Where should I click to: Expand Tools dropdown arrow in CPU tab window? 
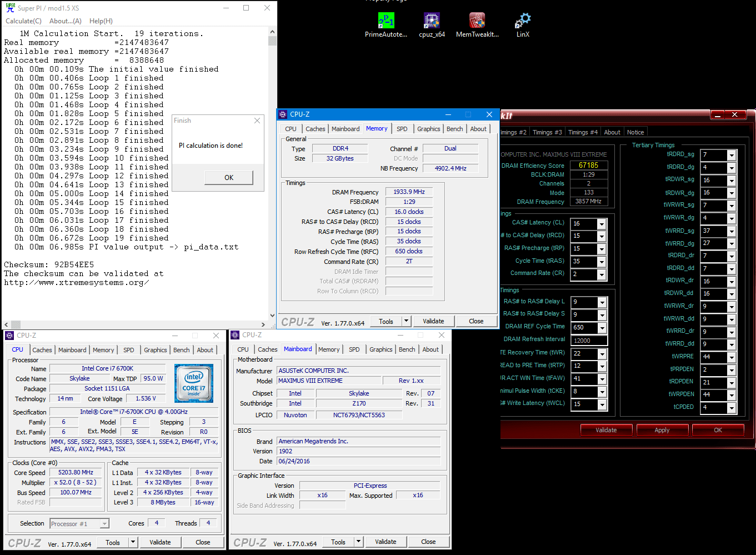133,542
